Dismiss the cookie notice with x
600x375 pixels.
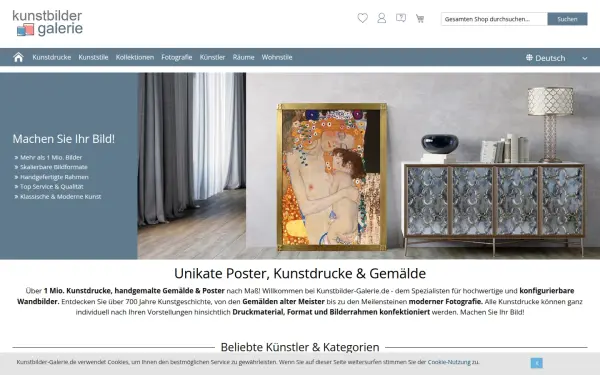point(536,363)
